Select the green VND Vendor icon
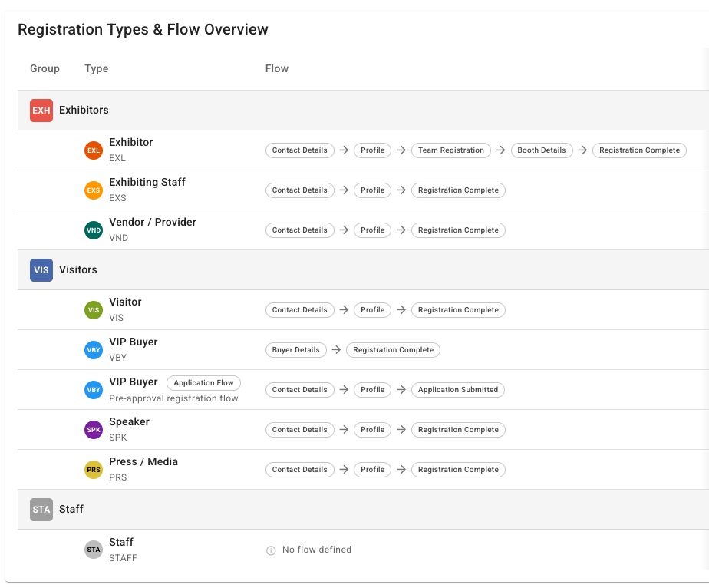 tap(94, 230)
